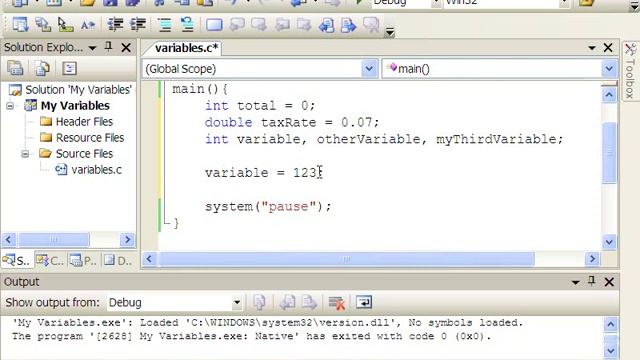640x360 pixels.
Task: Close the variables.c editor document
Action: (x=608, y=48)
